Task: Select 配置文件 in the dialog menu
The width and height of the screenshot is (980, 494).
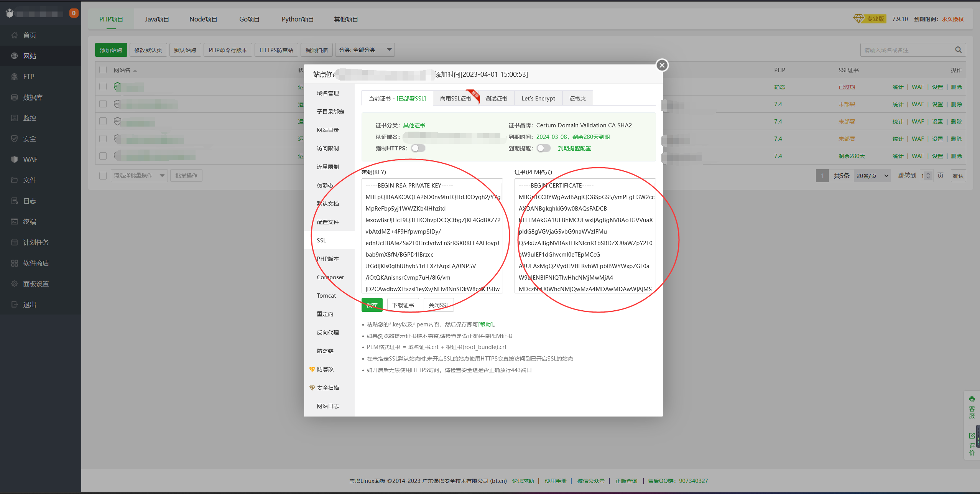Action: click(328, 222)
